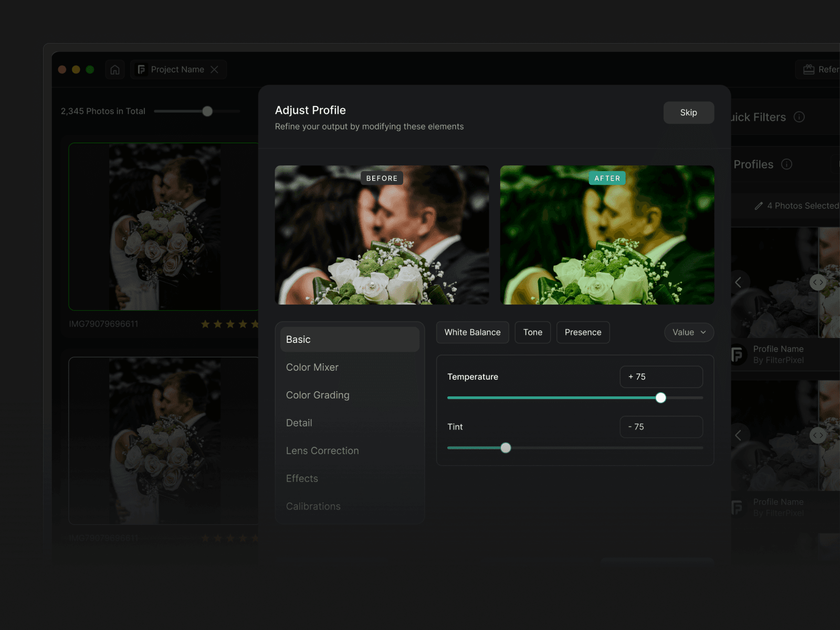
Task: Select photo thumbnail IMG79079696611 with green border
Action: pyautogui.click(x=164, y=226)
